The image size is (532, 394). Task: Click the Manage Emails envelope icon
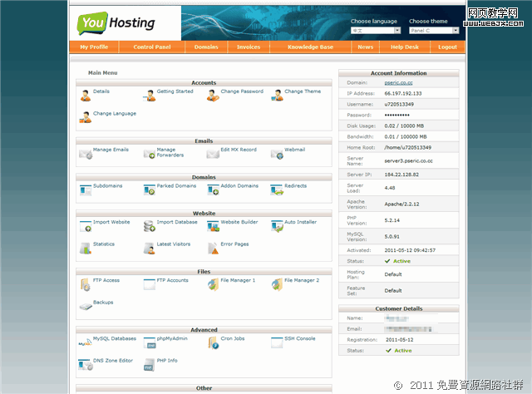[86, 154]
